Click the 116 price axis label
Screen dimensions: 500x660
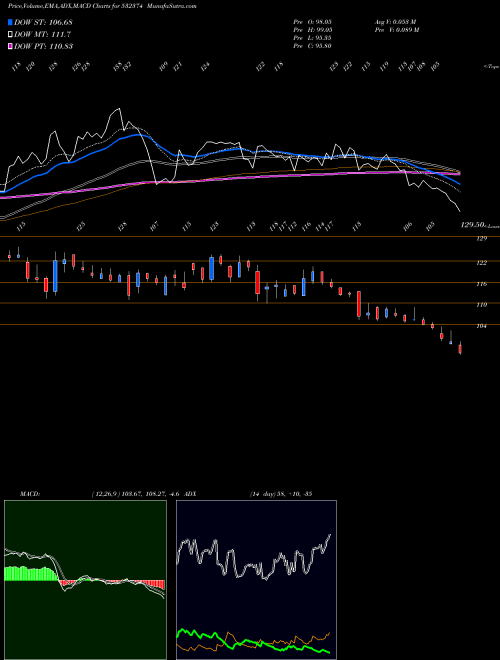(x=481, y=284)
